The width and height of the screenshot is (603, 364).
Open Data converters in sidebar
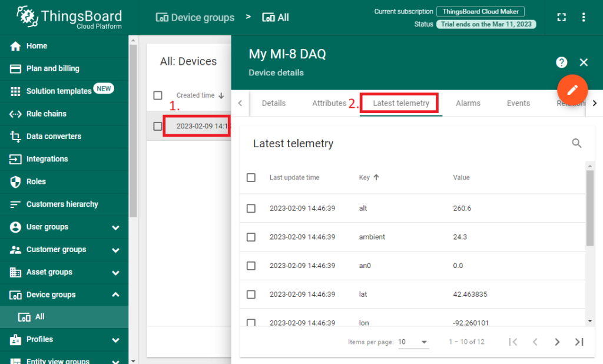click(x=54, y=136)
